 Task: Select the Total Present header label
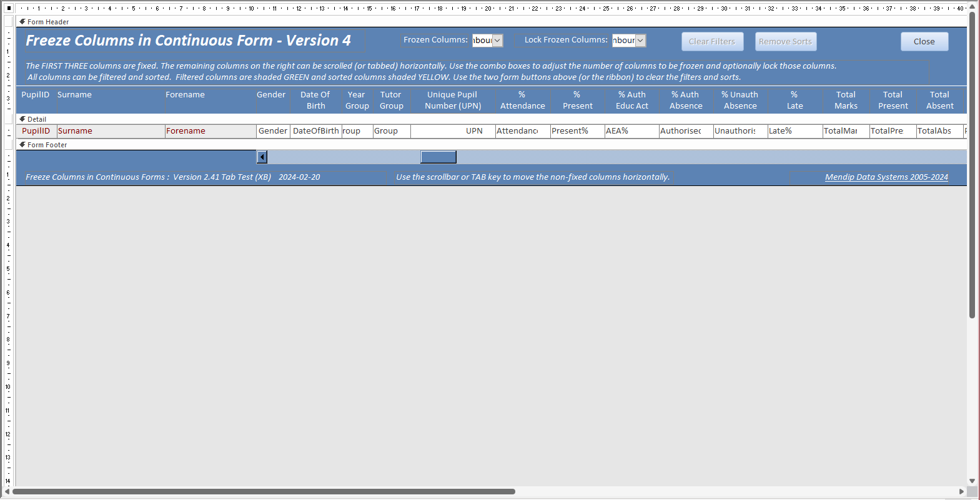[x=893, y=100]
